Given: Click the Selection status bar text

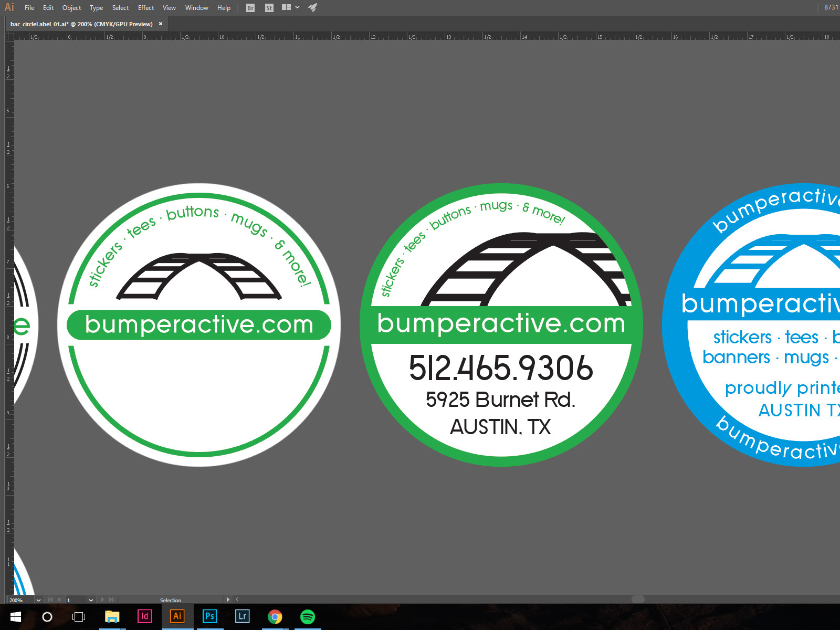Looking at the screenshot, I should [171, 600].
